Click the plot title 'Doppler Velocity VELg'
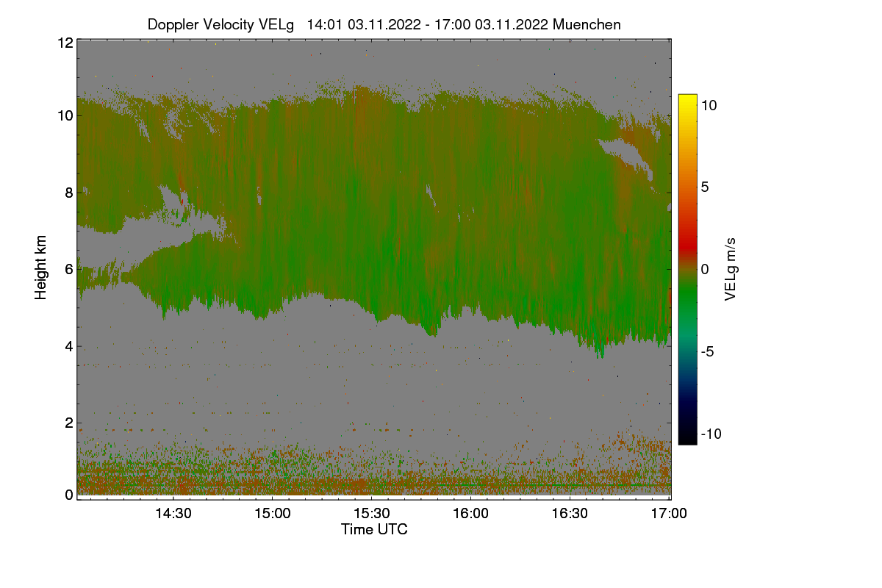Image resolution: width=882 pixels, height=588 pixels. tap(220, 24)
